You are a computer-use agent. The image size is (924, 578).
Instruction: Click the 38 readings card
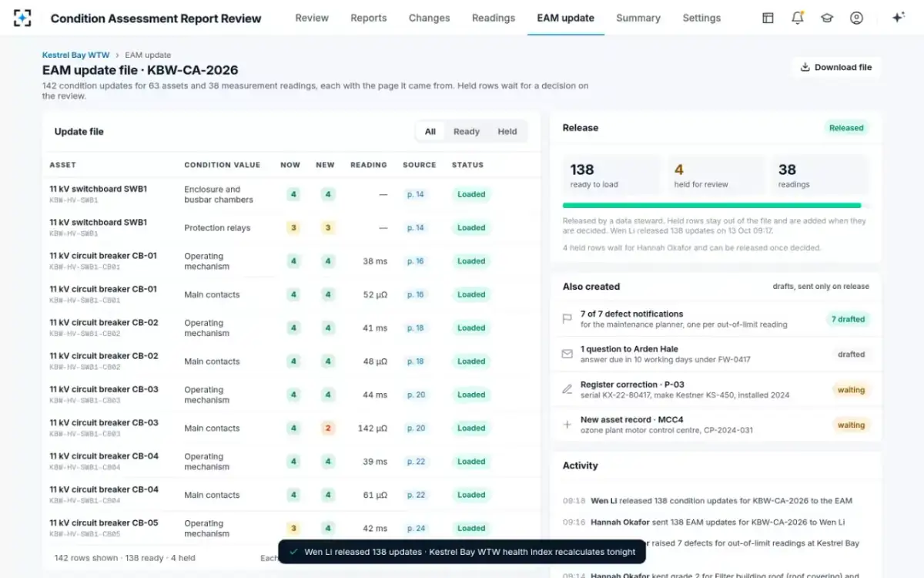(820, 176)
